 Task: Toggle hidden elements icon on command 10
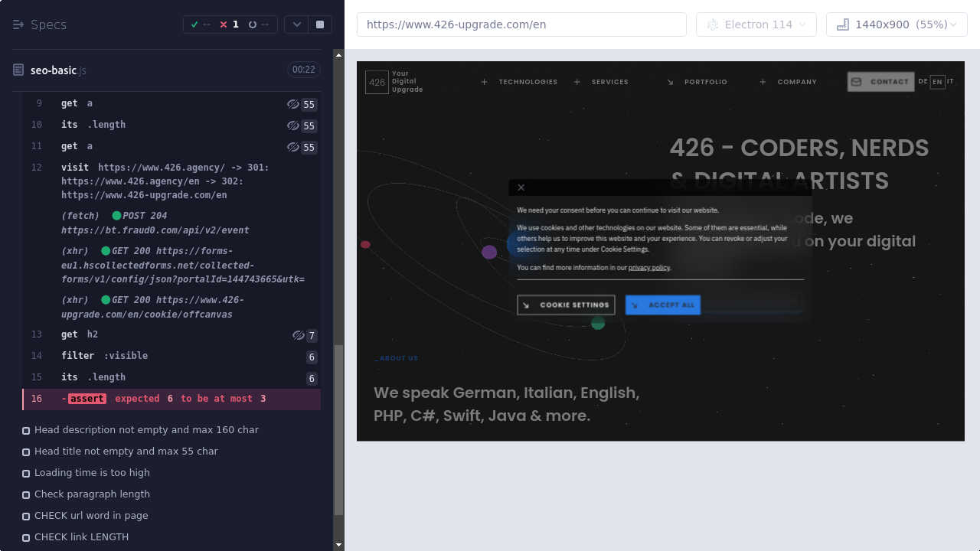292,126
